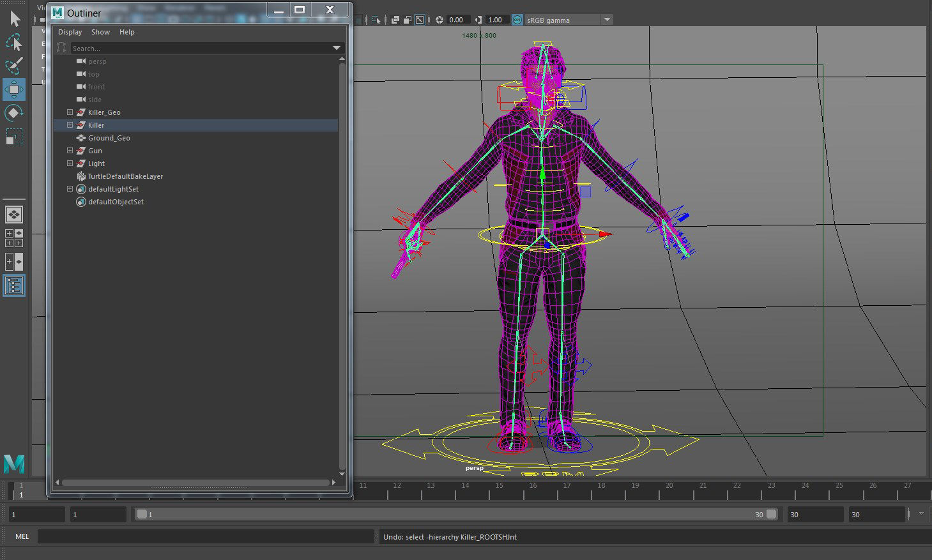The width and height of the screenshot is (932, 560).
Task: Click the MEL script language button
Action: point(22,536)
